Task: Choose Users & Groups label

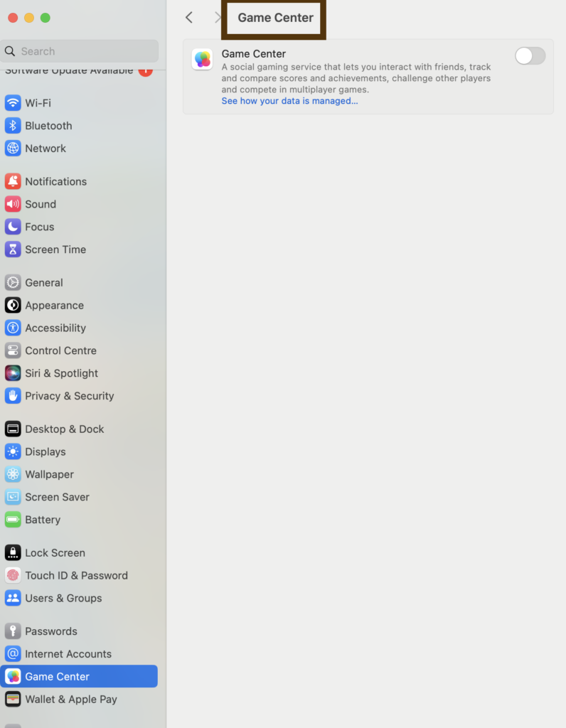Action: (63, 598)
